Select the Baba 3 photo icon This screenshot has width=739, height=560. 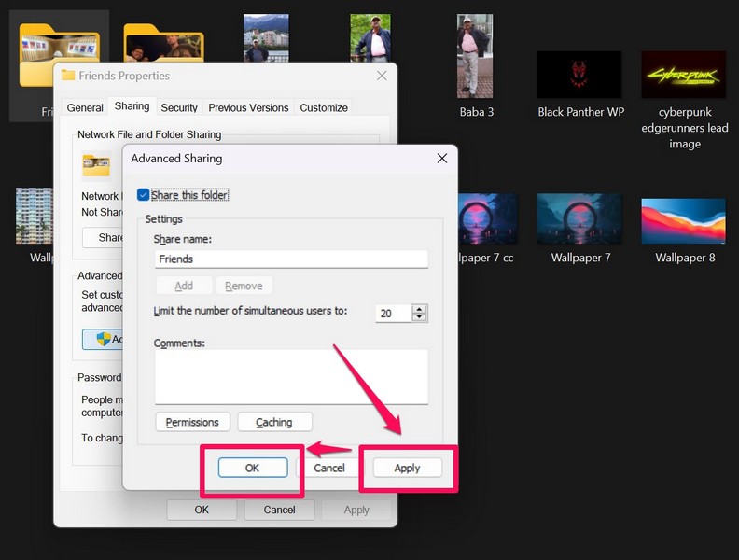(475, 57)
